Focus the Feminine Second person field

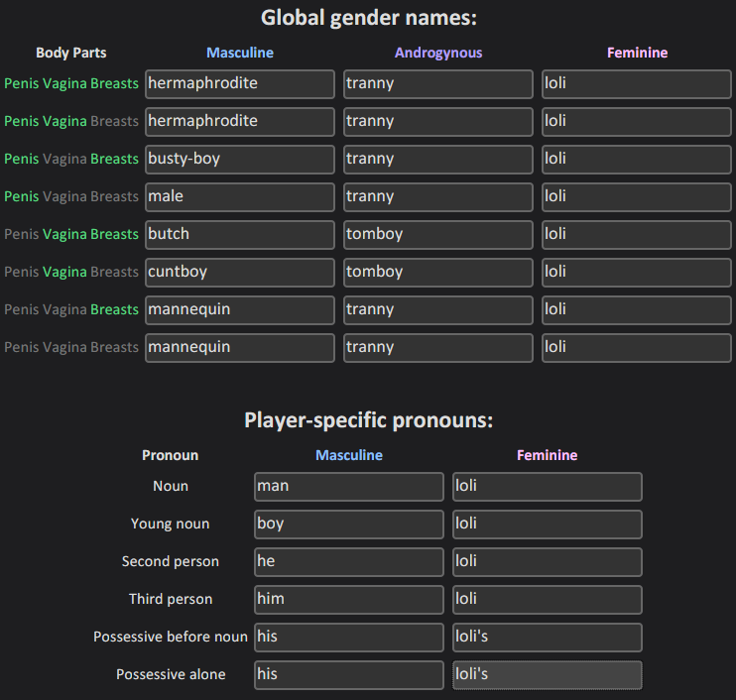click(547, 562)
